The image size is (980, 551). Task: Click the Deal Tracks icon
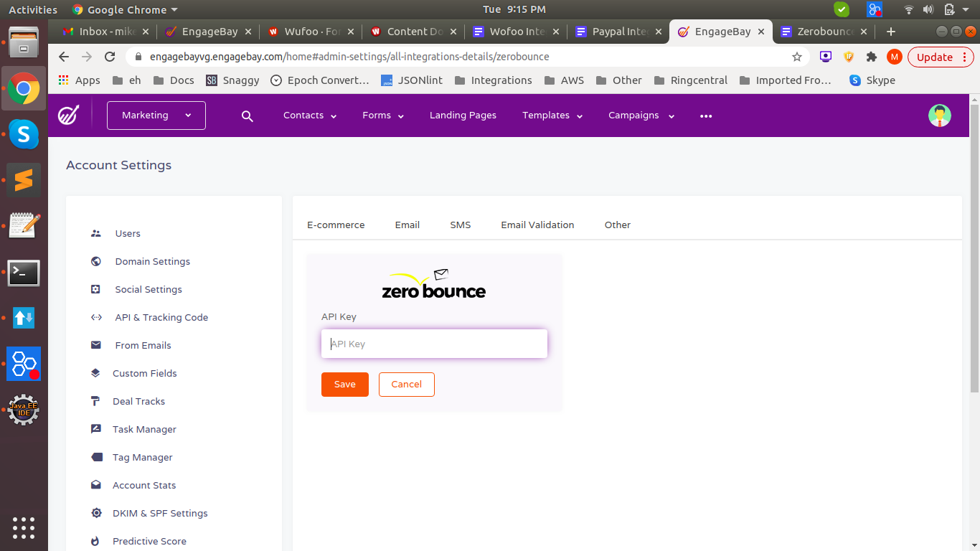pyautogui.click(x=95, y=401)
